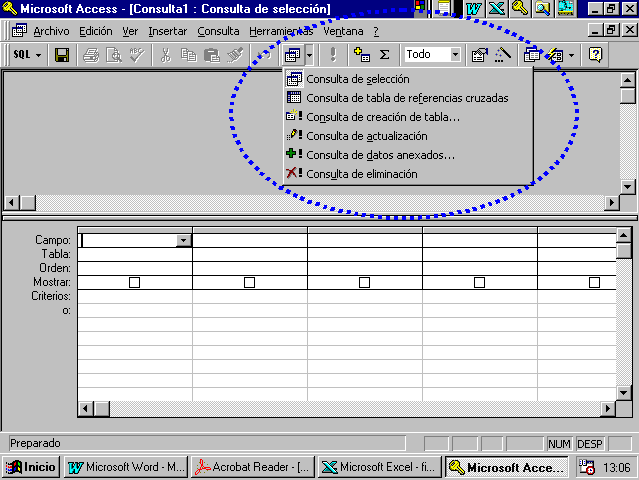Choose 'Consulta de datos anexados...'

pyautogui.click(x=408, y=155)
